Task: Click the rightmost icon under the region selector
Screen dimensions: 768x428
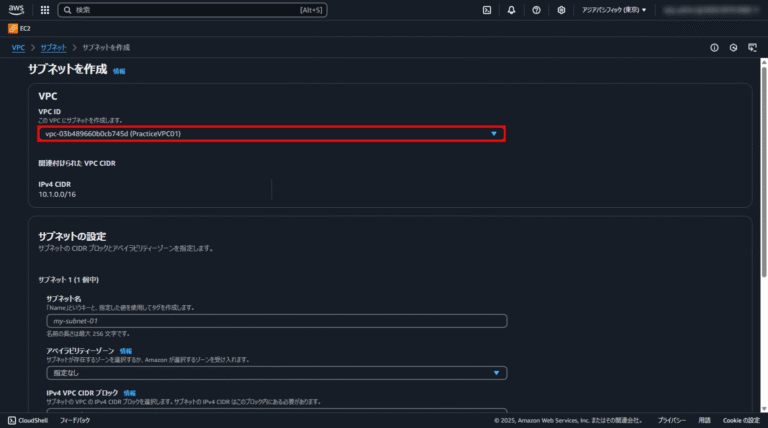Action: [x=752, y=47]
